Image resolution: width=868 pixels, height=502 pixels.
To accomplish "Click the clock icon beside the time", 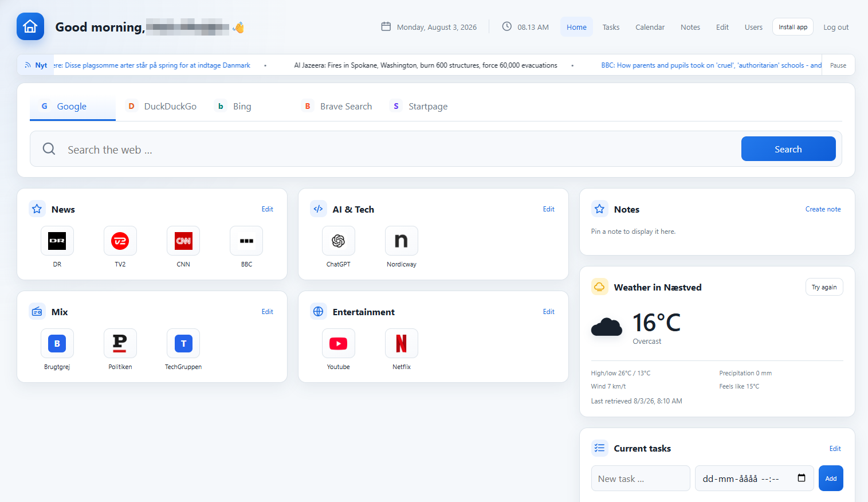I will pos(507,26).
